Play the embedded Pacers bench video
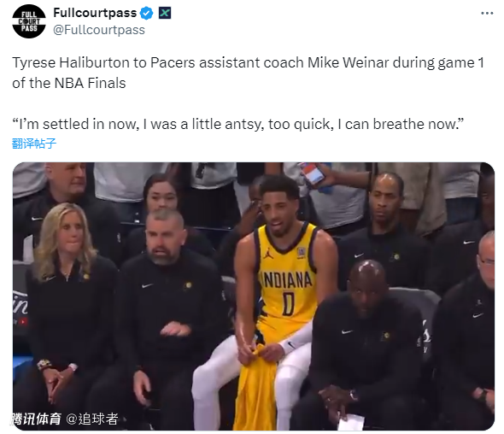The height and width of the screenshot is (434, 504). 254,296
